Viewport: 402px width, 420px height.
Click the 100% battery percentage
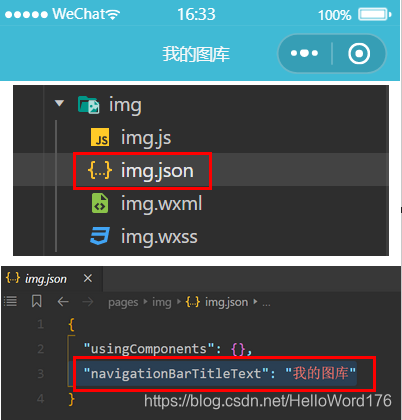point(335,15)
